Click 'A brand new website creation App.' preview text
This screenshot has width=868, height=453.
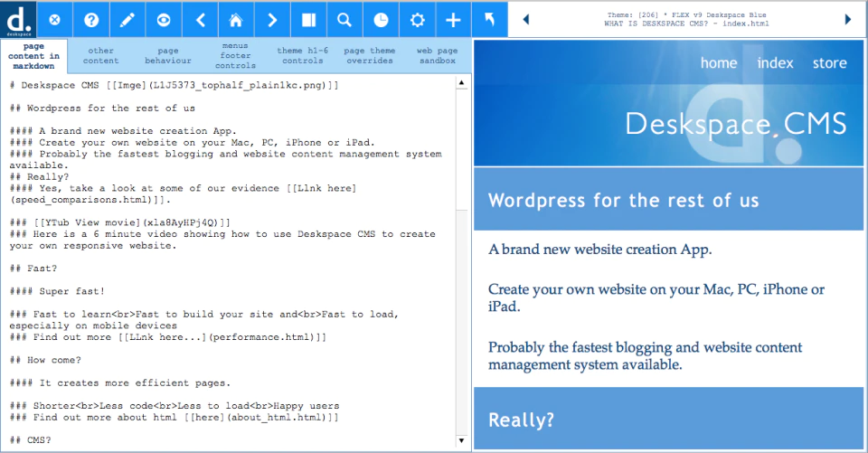tap(600, 250)
